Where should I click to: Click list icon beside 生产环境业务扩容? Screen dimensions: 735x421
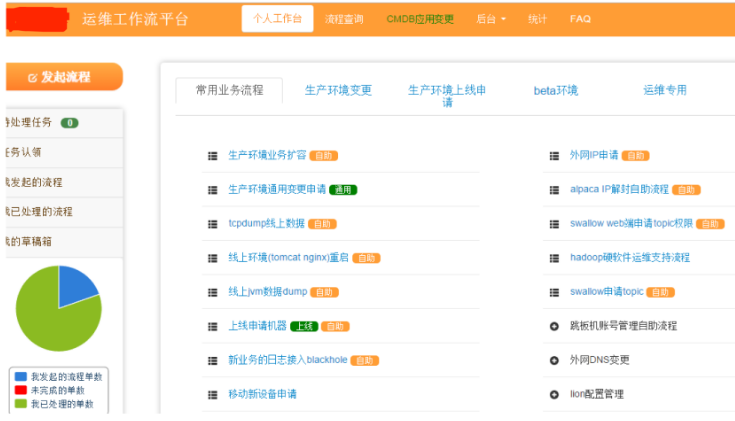tap(212, 156)
